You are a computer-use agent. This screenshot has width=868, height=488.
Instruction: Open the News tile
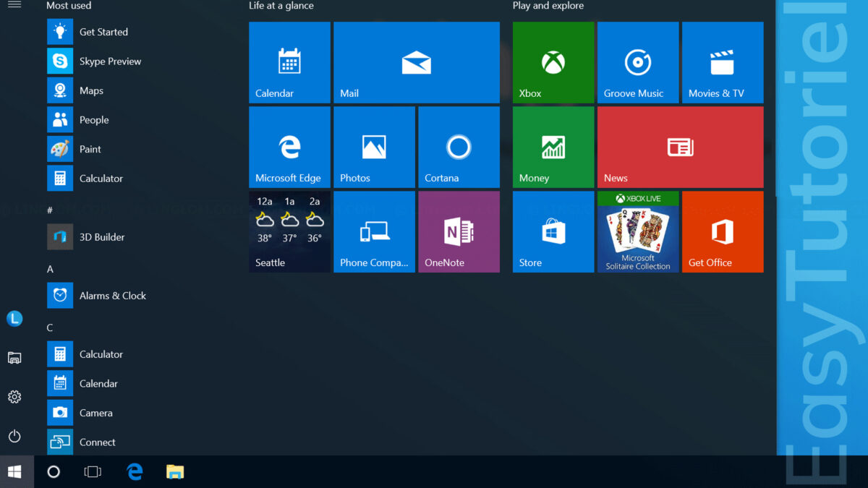[681, 147]
